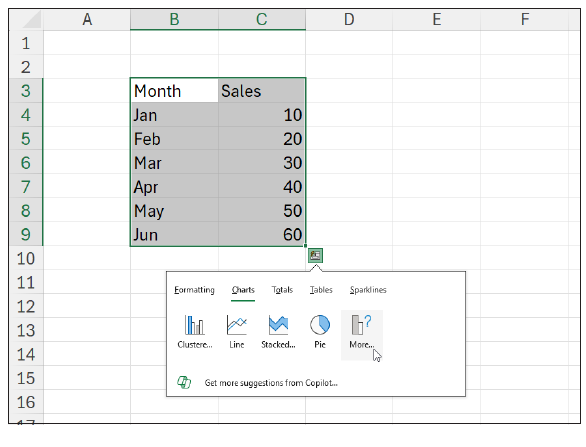
Task: Click the cell with value 50
Action: [x=262, y=210]
